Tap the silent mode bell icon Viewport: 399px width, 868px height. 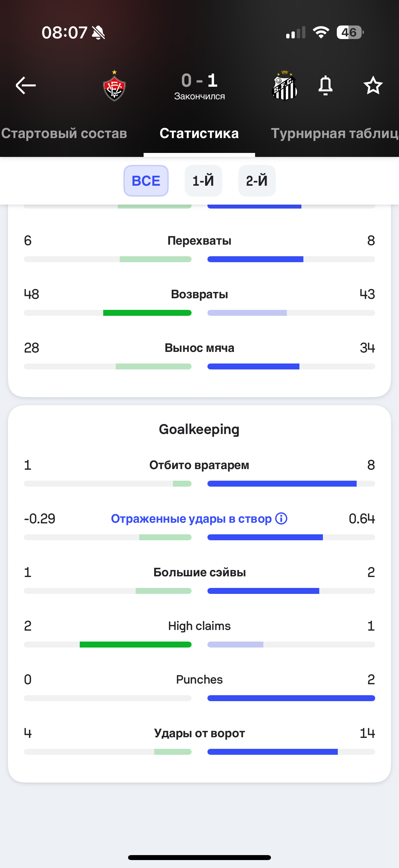pyautogui.click(x=98, y=33)
